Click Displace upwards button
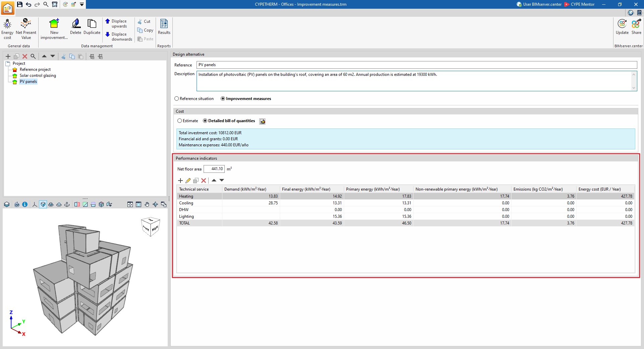Viewport: 644px width, 349px height. 116,23
